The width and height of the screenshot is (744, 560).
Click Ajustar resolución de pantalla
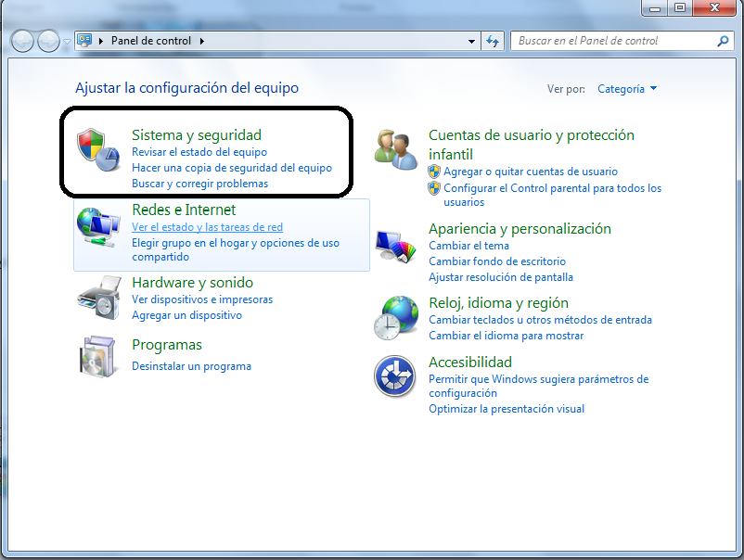coord(501,277)
